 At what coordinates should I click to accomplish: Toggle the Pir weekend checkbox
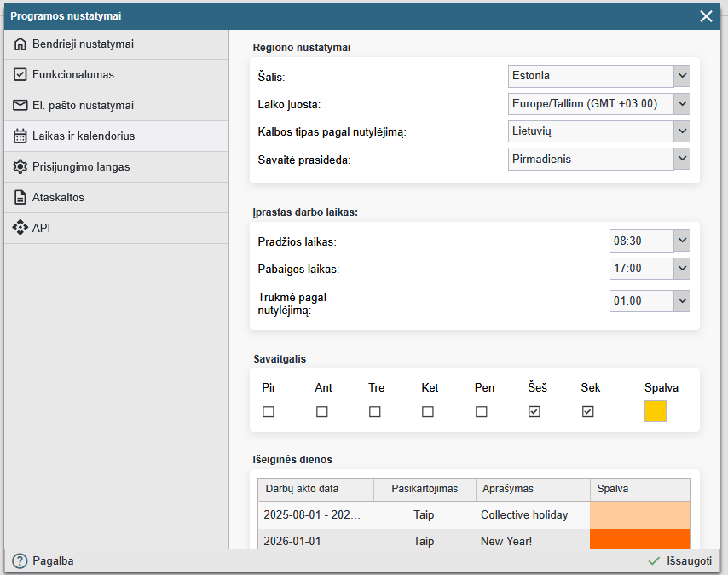269,412
